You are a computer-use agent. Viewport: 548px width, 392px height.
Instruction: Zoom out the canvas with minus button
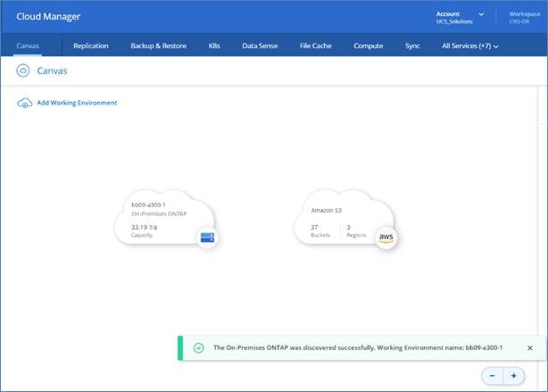coord(492,376)
